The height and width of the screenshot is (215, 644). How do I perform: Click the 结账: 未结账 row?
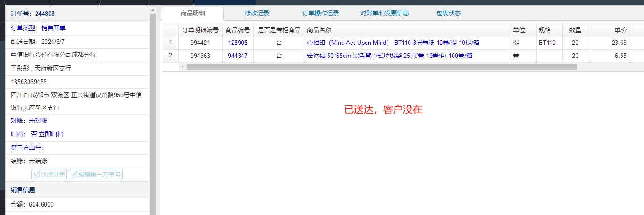[x=77, y=161]
